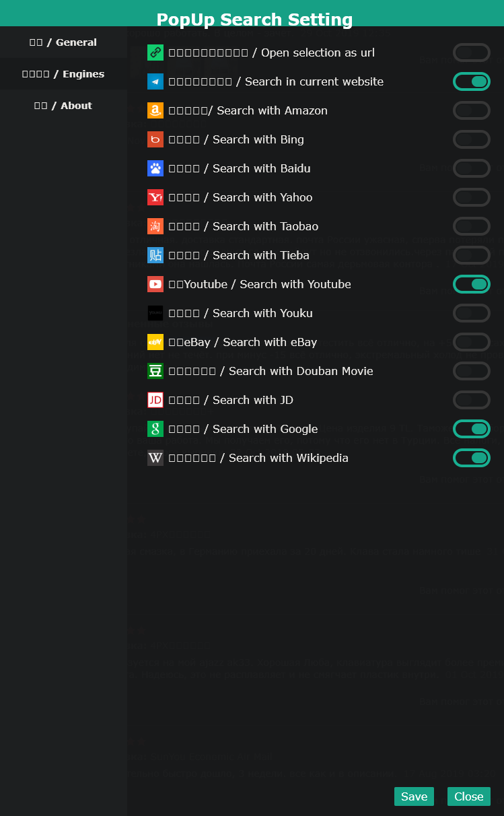
Task: Disable the Search with Wikipedia toggle
Action: [x=472, y=458]
